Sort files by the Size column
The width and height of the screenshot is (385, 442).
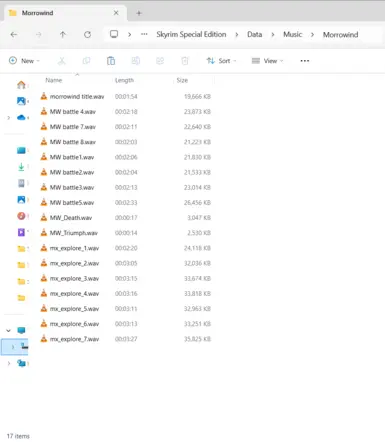coord(182,80)
